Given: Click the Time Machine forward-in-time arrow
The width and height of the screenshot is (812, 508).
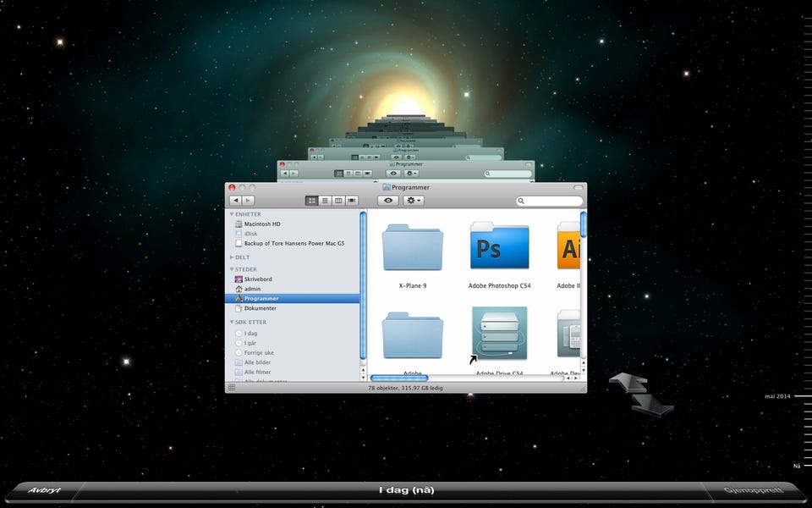Looking at the screenshot, I should [x=652, y=405].
